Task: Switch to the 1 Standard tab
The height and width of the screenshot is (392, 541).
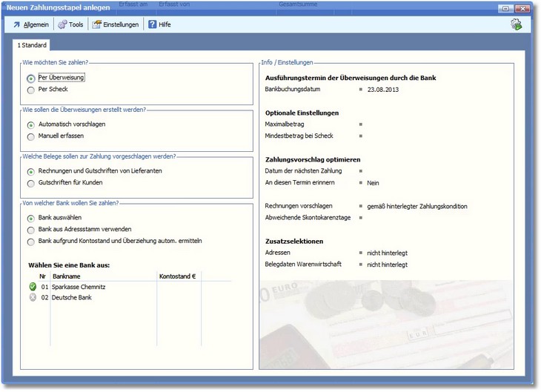Action: click(x=32, y=45)
